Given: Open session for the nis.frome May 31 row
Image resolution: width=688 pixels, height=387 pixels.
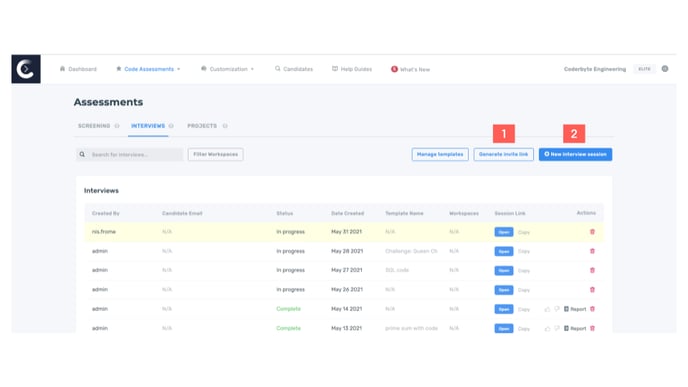Looking at the screenshot, I should point(504,232).
